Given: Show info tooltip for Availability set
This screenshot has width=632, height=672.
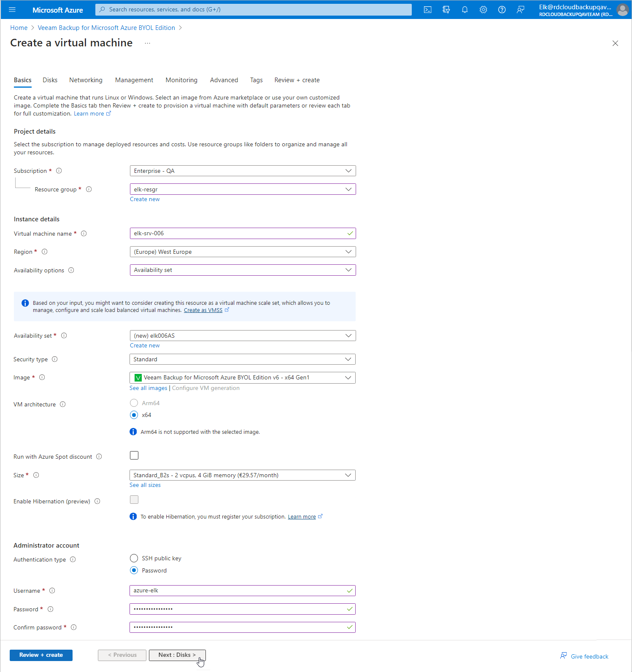Looking at the screenshot, I should coord(64,336).
